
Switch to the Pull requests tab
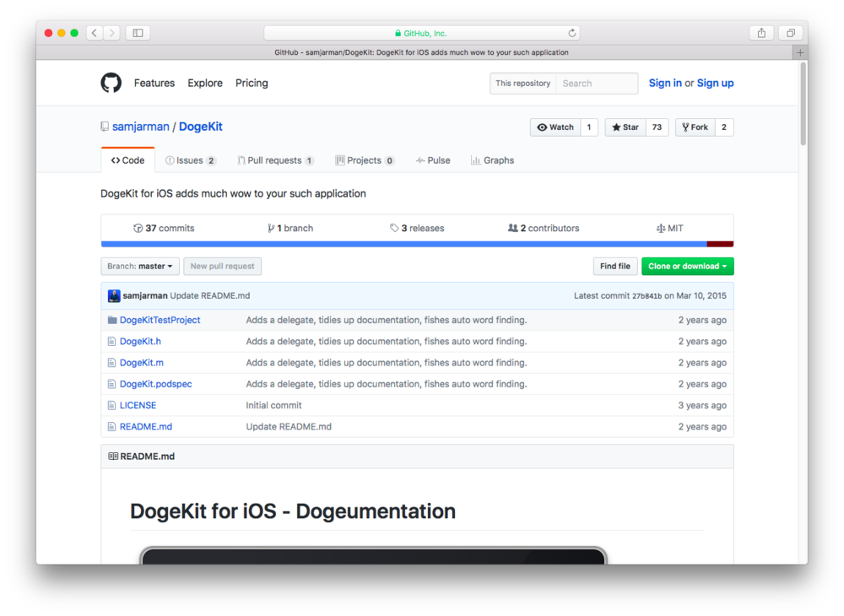(276, 160)
